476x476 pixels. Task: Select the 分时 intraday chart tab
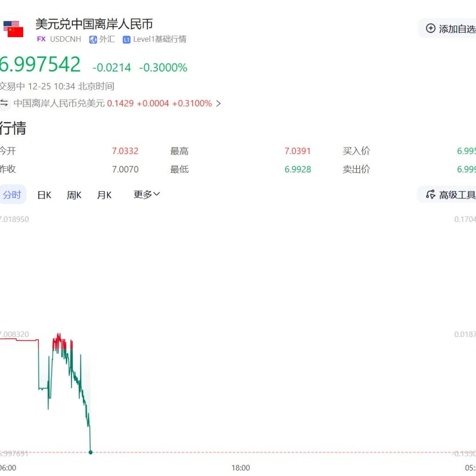[x=12, y=194]
